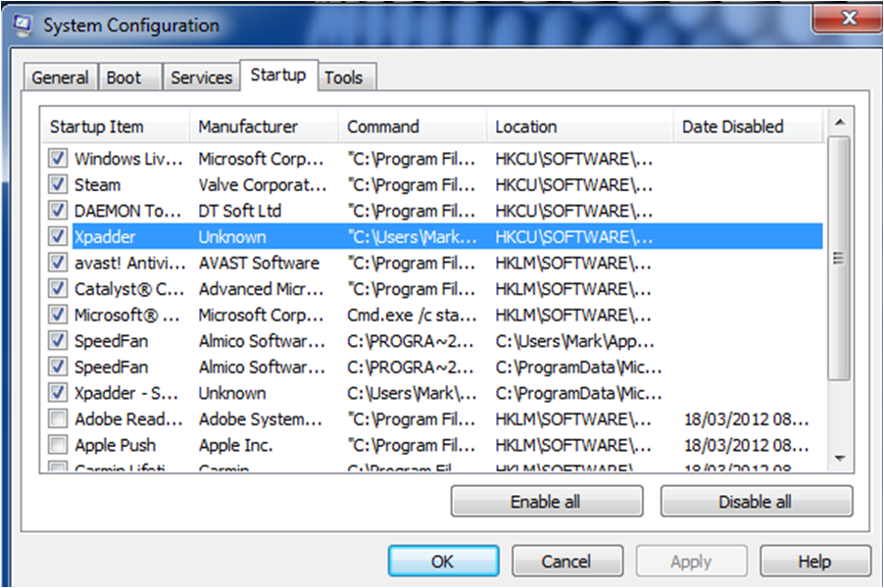Switch to the Tools tab
The image size is (884, 588).
click(345, 75)
